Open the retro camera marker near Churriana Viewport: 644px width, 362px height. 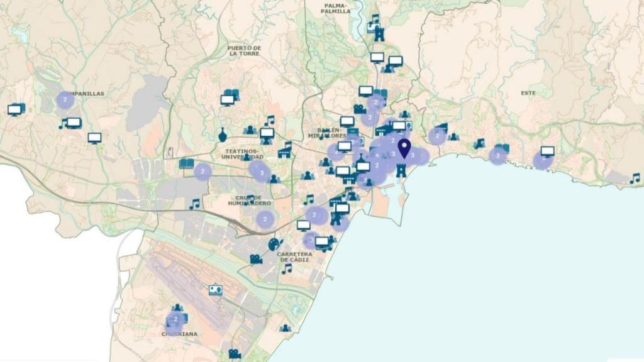(215, 290)
